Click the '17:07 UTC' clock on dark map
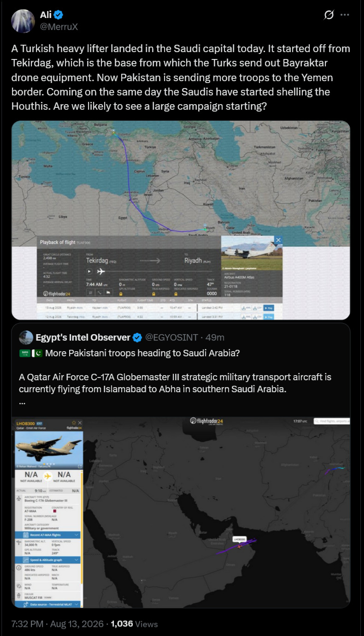Viewport: 364px width, 636px height. [x=300, y=421]
